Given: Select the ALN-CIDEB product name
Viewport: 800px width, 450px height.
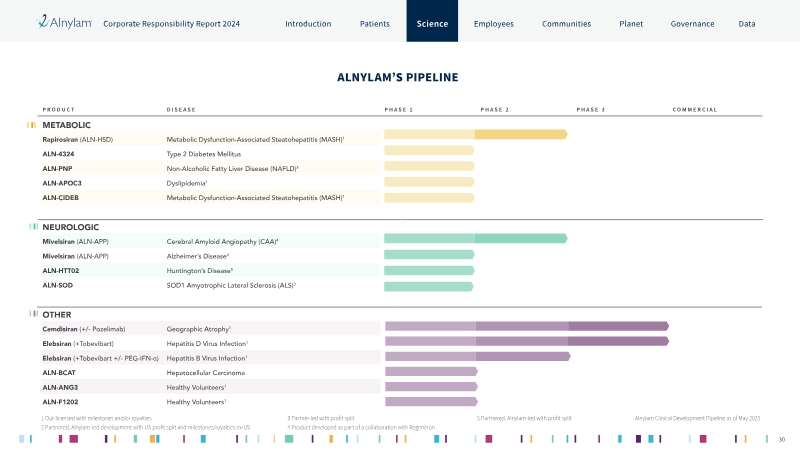Looking at the screenshot, I should (60, 197).
